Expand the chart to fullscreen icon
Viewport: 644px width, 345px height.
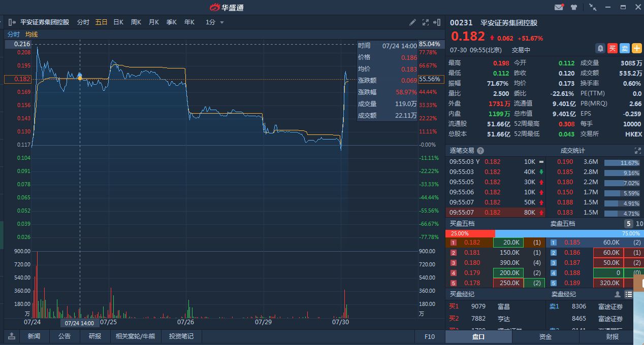426,22
